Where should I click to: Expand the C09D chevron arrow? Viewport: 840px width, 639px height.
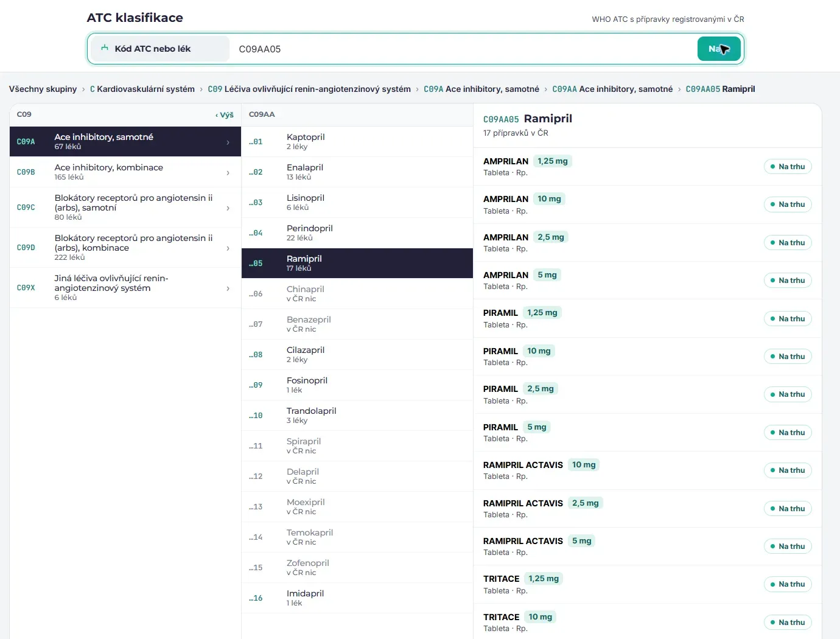228,248
